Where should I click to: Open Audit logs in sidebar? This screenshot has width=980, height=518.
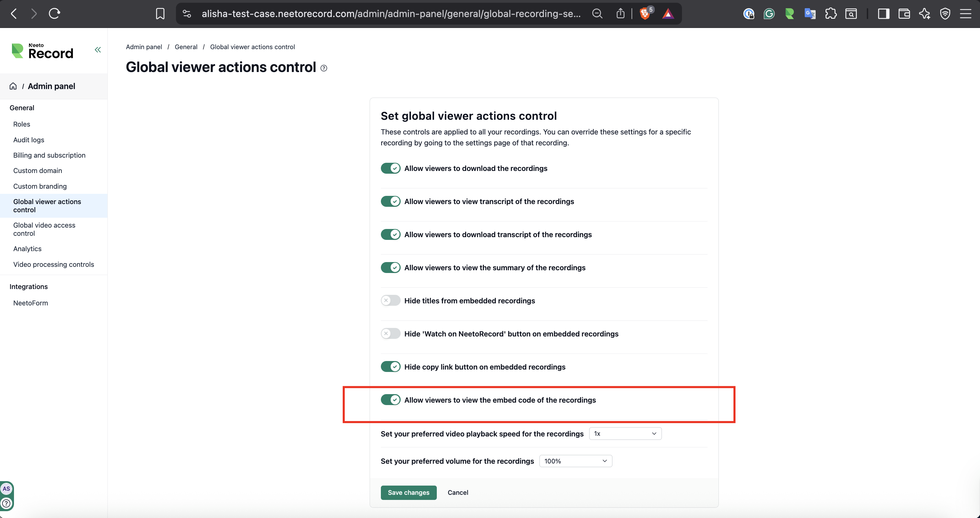coord(29,140)
